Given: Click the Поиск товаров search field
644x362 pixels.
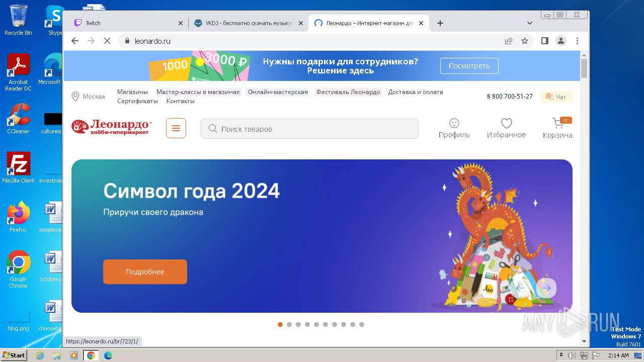Looking at the screenshot, I should coord(309,129).
